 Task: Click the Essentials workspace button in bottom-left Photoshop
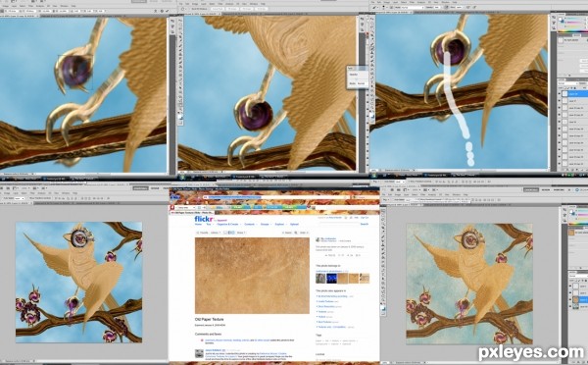click(140, 188)
